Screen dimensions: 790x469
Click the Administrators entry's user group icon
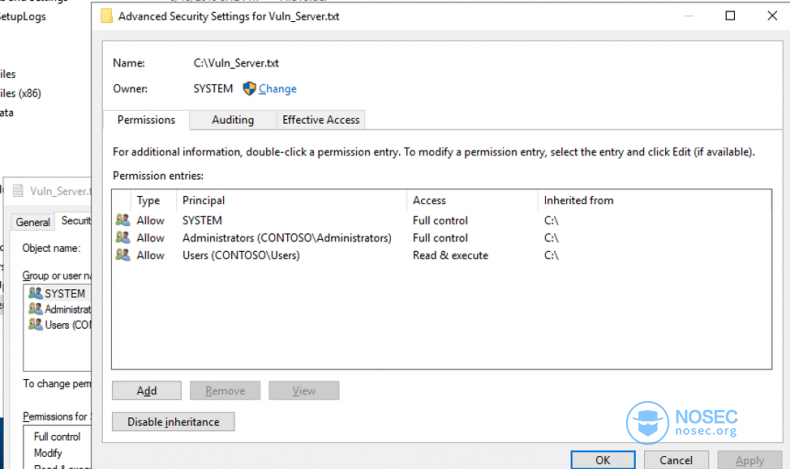point(122,237)
